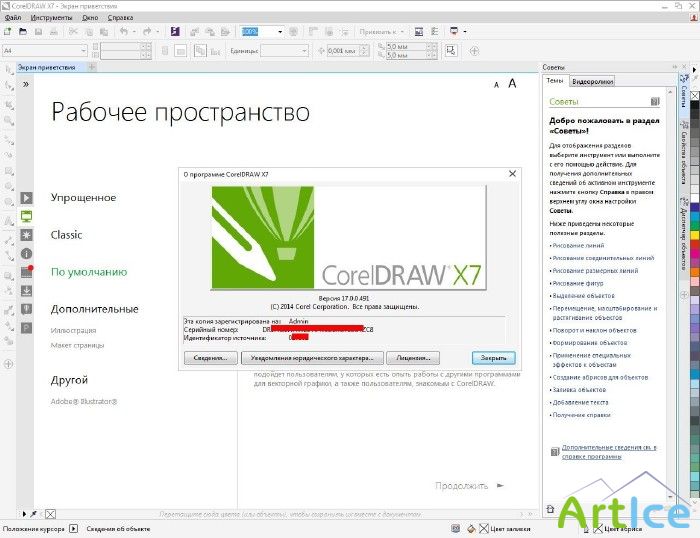Open the Файл menu
Image resolution: width=700 pixels, height=538 pixels.
(12, 17)
